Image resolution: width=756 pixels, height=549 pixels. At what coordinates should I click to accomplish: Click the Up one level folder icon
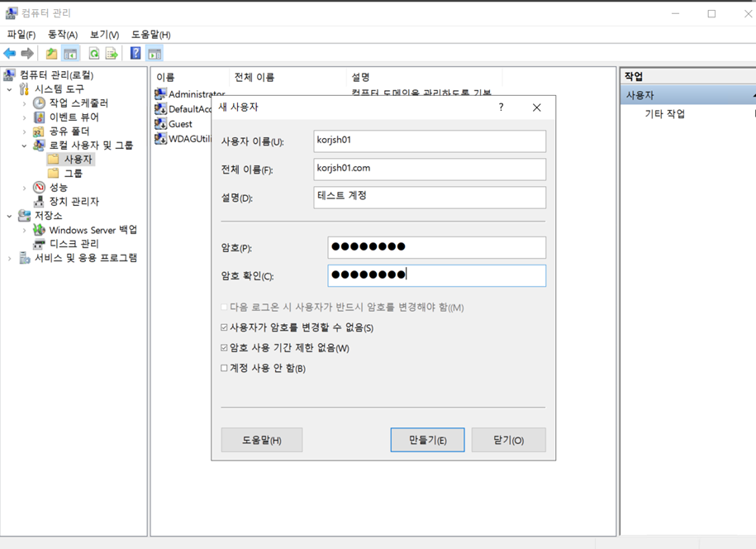point(51,54)
